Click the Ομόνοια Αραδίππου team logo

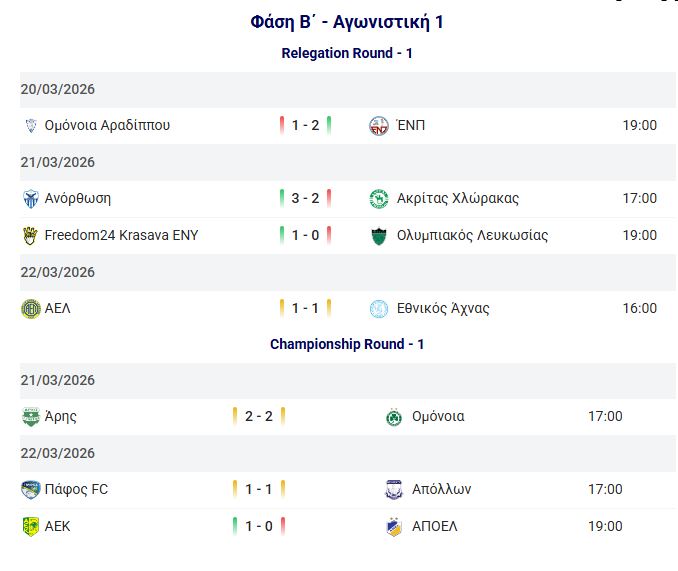coord(31,126)
